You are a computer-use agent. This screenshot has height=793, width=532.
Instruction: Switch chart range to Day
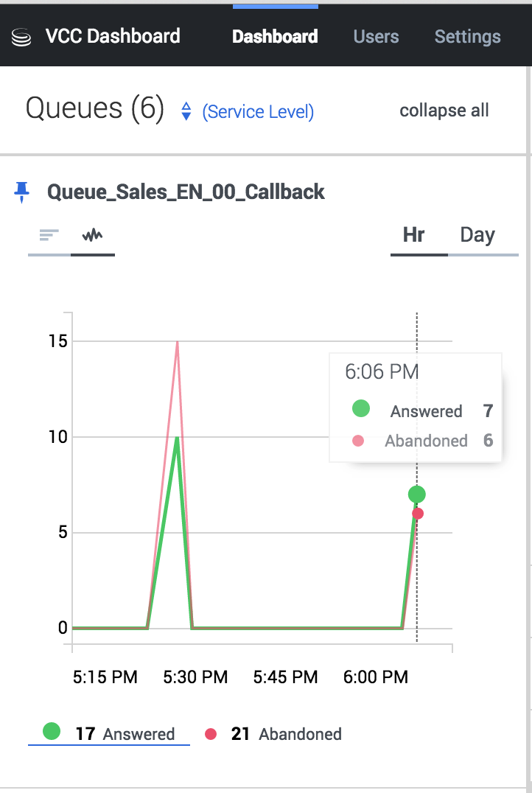(x=477, y=236)
